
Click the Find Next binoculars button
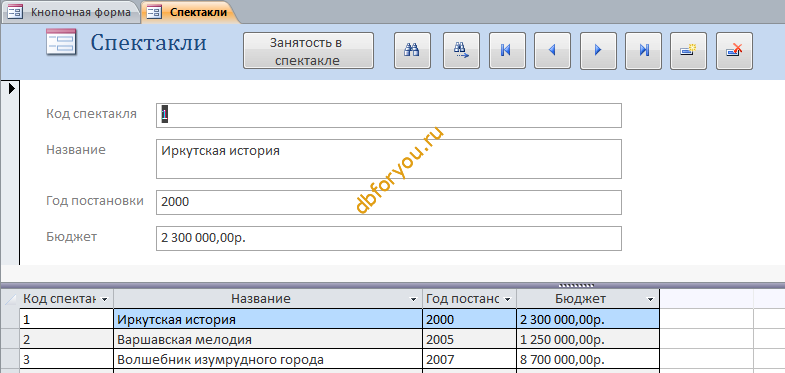click(461, 50)
